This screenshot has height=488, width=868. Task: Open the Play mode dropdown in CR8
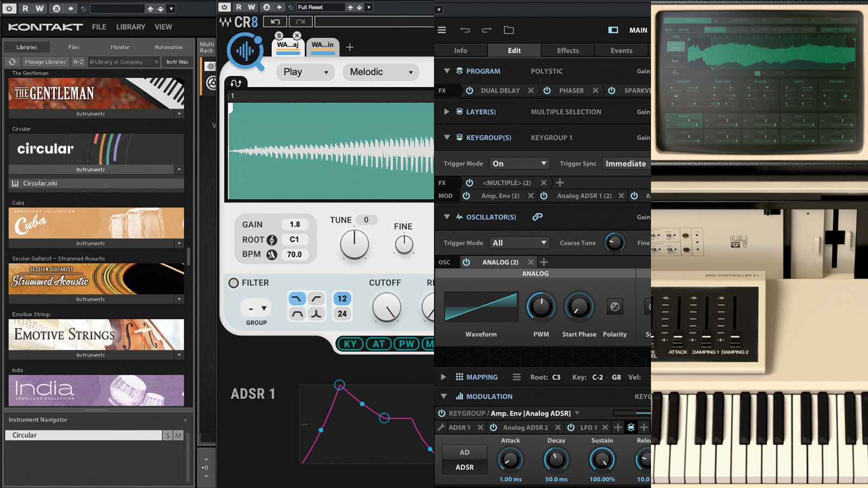point(305,72)
